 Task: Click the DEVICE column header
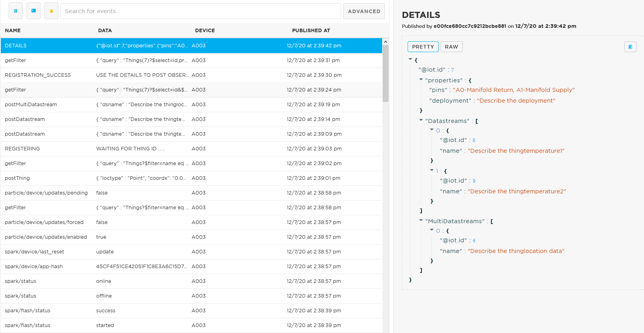[205, 31]
